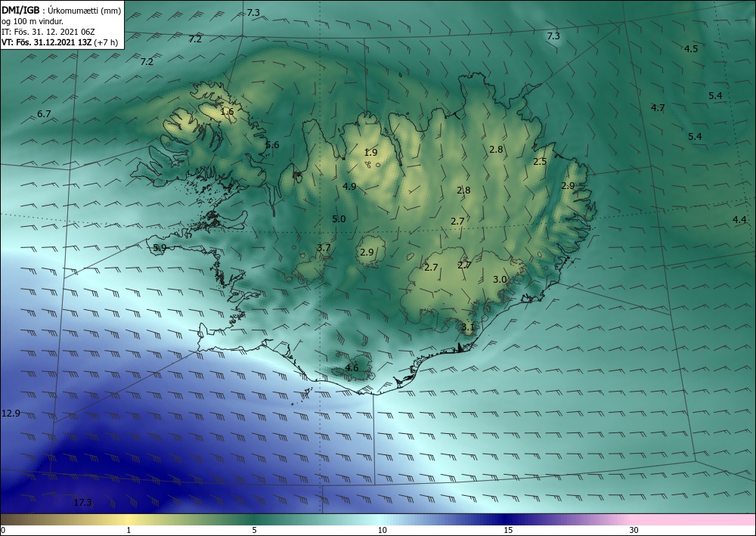Click the 4.7 value off the northeast coast

coord(658,108)
